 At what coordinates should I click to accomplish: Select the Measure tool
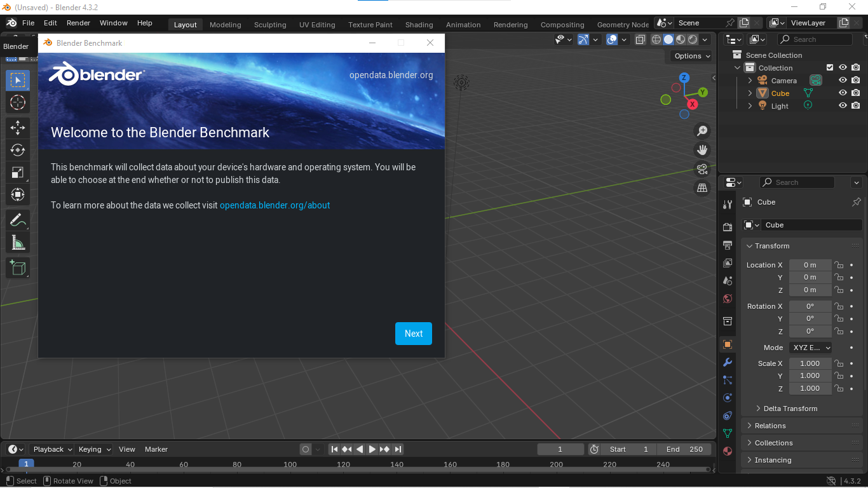pos(18,243)
